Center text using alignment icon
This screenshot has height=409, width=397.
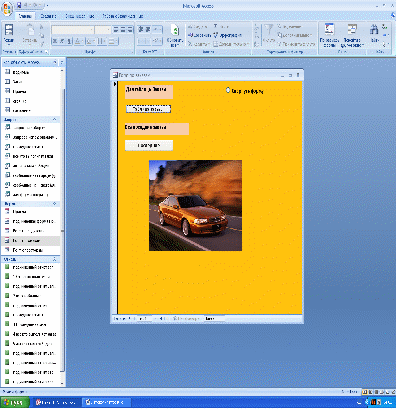[123, 30]
